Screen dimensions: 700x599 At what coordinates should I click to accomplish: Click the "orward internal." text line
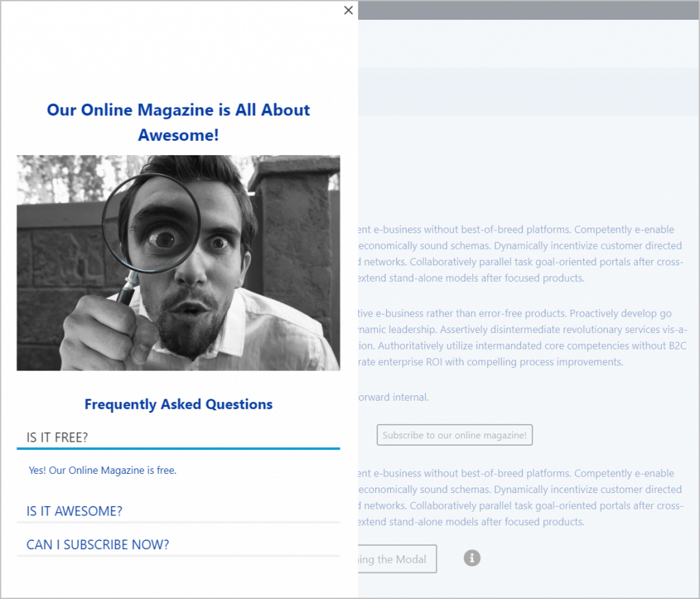tap(393, 397)
